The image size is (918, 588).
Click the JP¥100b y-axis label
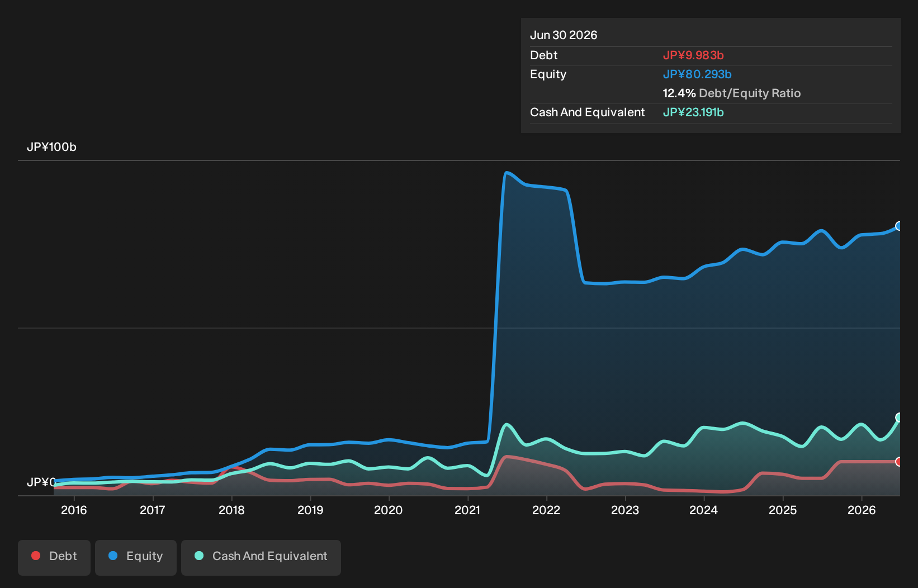click(51, 147)
